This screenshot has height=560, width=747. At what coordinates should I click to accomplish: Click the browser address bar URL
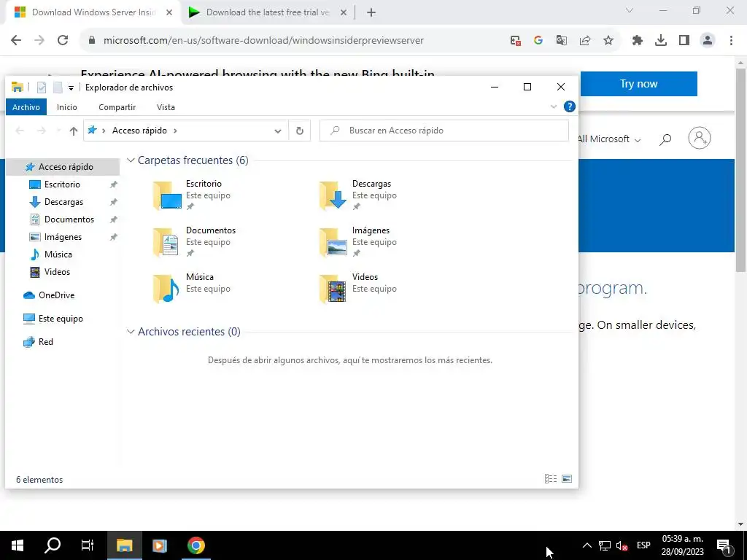263,41
